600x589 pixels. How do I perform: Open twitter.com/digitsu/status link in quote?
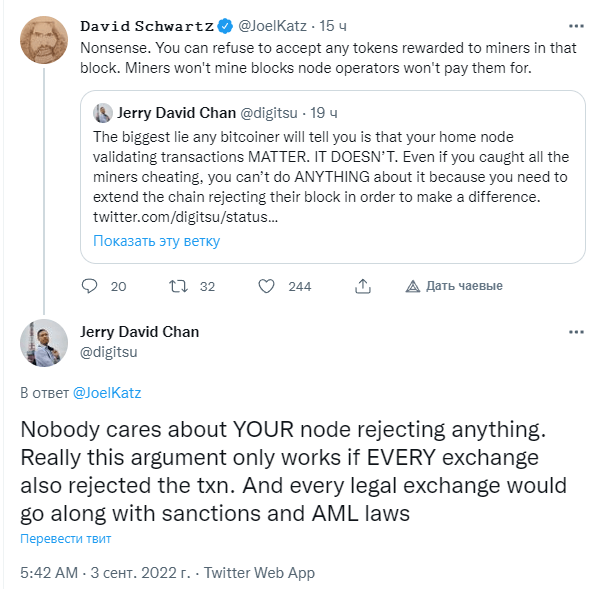pyautogui.click(x=186, y=217)
